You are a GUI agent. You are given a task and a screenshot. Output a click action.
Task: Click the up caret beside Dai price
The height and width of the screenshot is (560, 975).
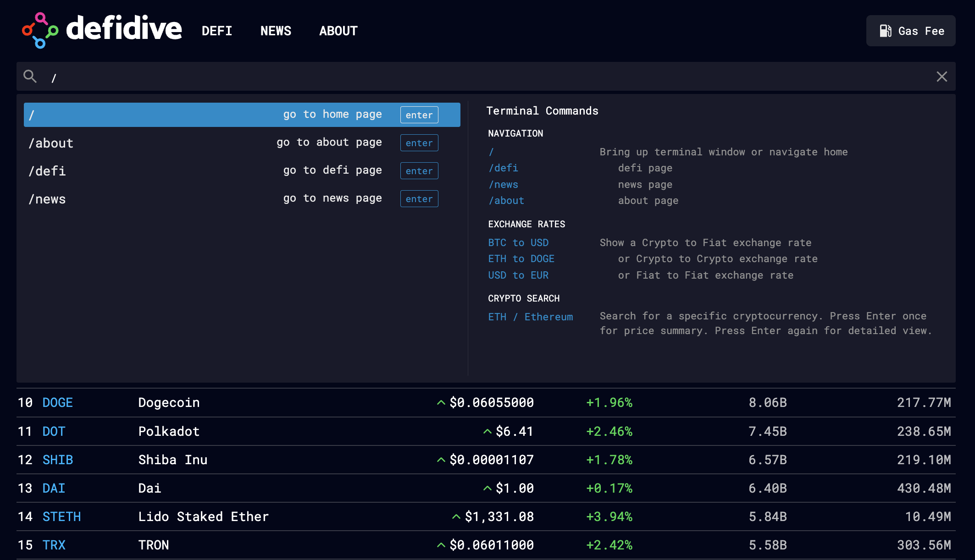point(487,489)
